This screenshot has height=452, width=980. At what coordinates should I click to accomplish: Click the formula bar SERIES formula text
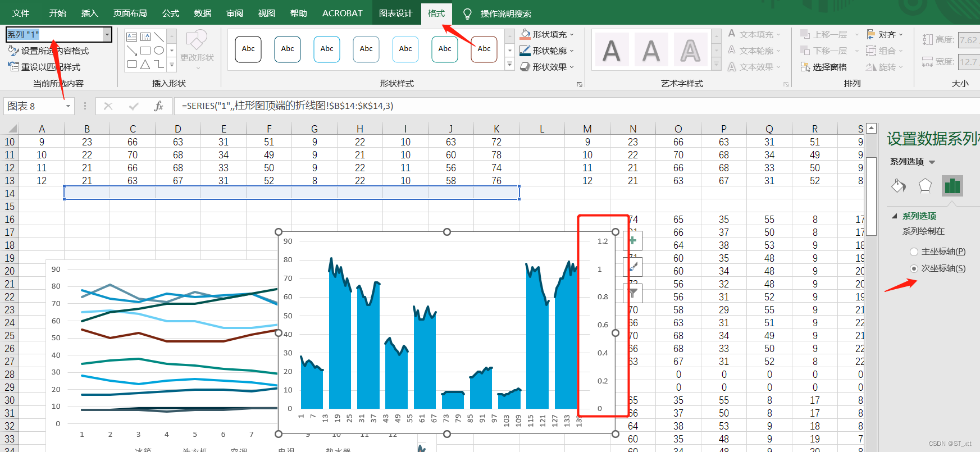288,106
